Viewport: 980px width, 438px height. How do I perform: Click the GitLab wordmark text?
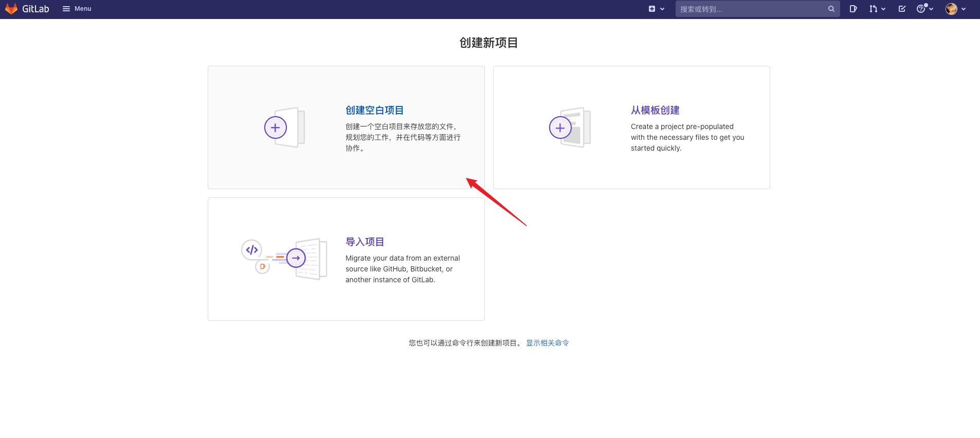pyautogui.click(x=35, y=9)
